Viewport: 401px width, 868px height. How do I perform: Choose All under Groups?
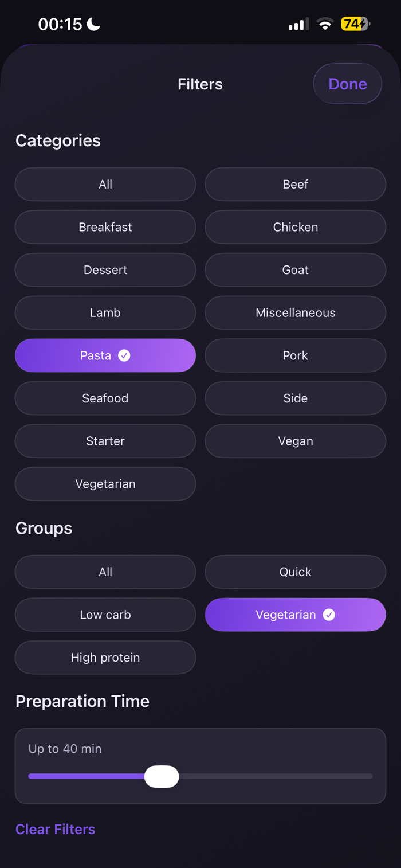click(105, 572)
